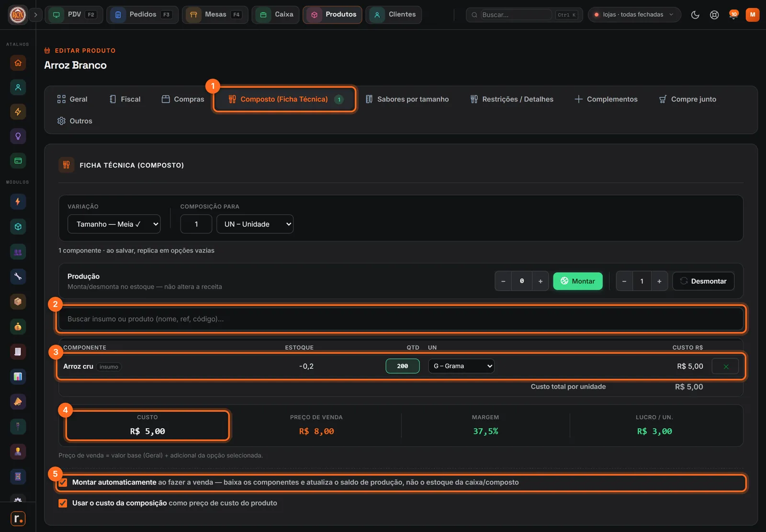Open the help lifebuoy icon

click(x=714, y=15)
